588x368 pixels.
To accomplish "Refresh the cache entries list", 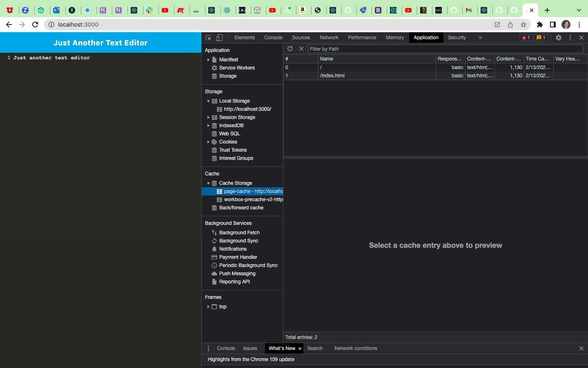I will pos(290,49).
